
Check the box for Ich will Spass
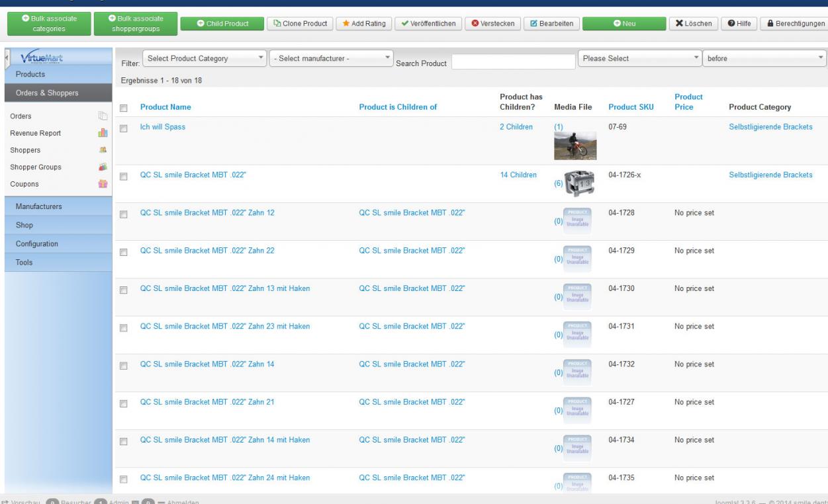123,128
